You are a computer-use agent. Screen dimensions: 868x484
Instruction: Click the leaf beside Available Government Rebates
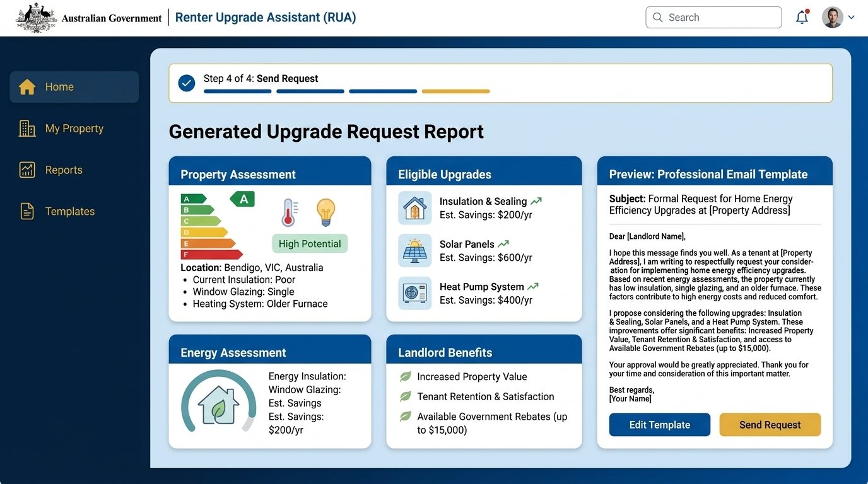(406, 417)
